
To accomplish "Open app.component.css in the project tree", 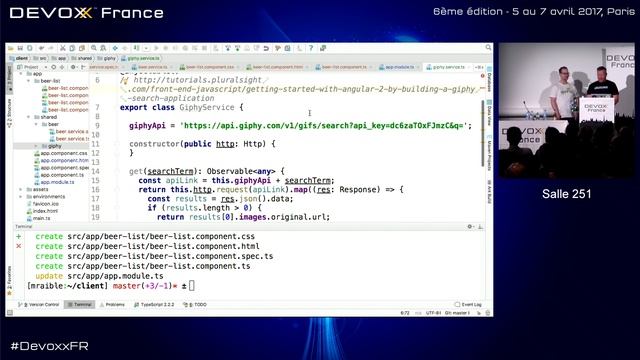I will tap(61, 153).
